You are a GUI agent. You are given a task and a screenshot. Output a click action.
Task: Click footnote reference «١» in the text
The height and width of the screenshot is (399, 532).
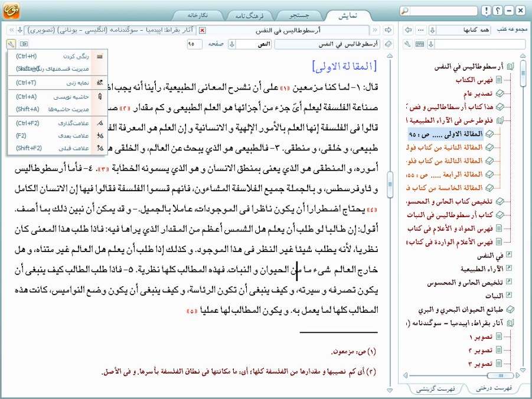[x=285, y=88]
